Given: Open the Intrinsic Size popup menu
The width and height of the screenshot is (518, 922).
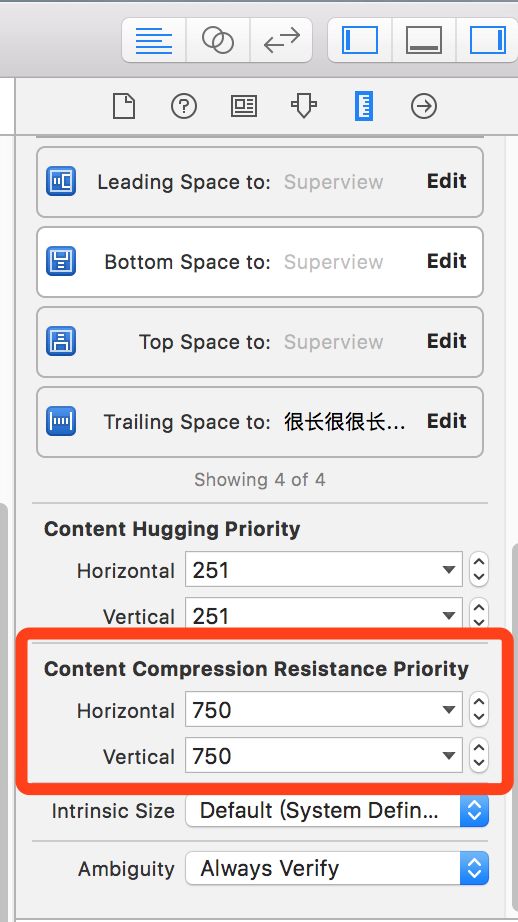Looking at the screenshot, I should coord(337,811).
